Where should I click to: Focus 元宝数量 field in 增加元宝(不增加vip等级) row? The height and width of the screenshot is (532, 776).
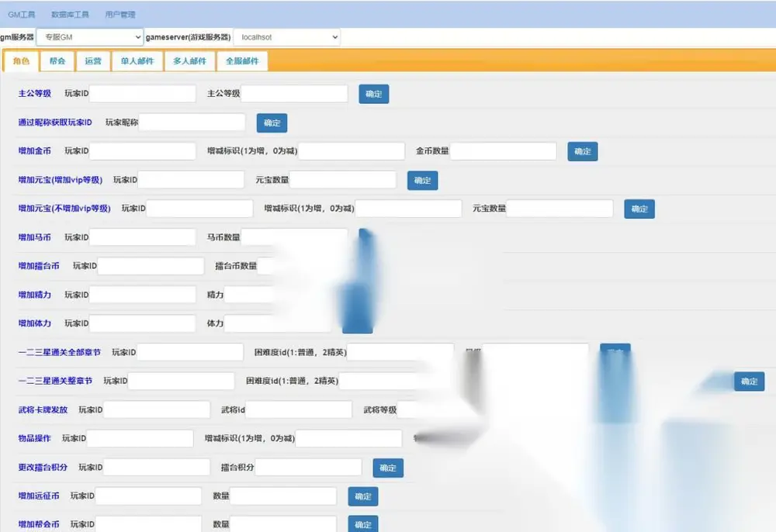coord(559,208)
